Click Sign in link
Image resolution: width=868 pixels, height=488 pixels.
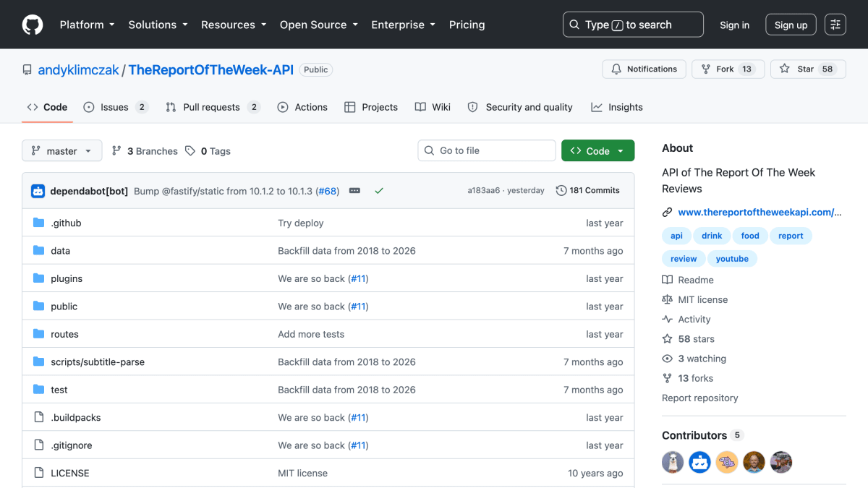click(735, 25)
